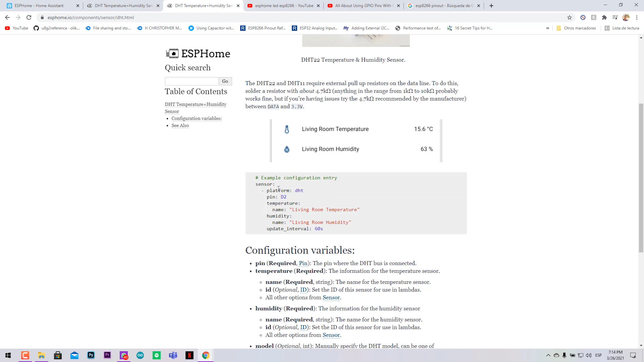
Task: Open File Explorer from the taskbar
Action: pyautogui.click(x=41, y=355)
